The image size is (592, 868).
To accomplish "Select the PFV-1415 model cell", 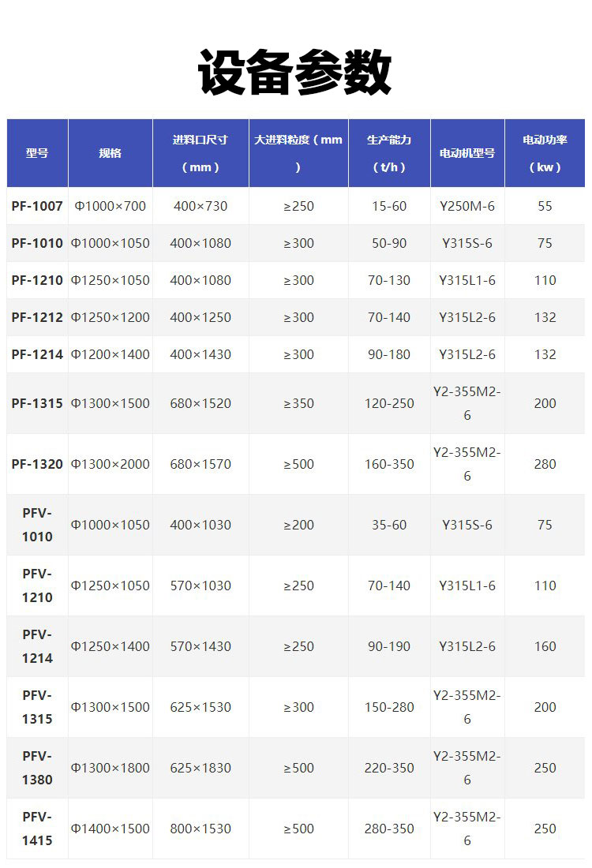I will click(x=37, y=829).
